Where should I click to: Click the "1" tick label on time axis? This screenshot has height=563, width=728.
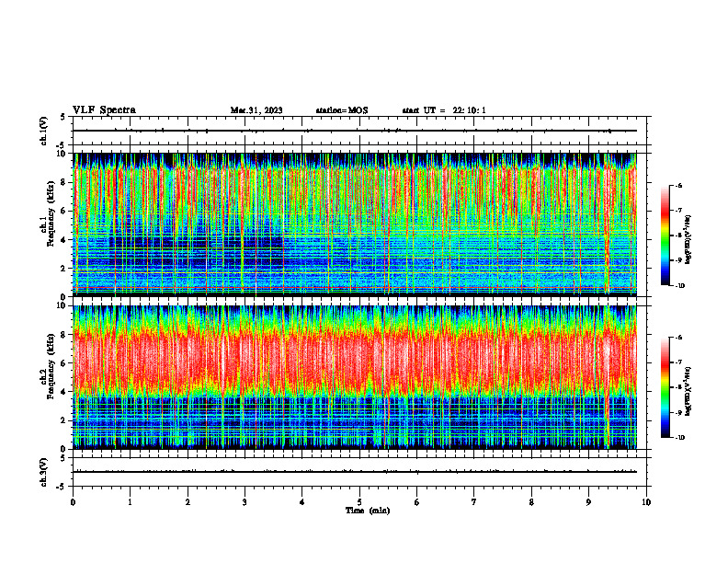click(x=130, y=502)
